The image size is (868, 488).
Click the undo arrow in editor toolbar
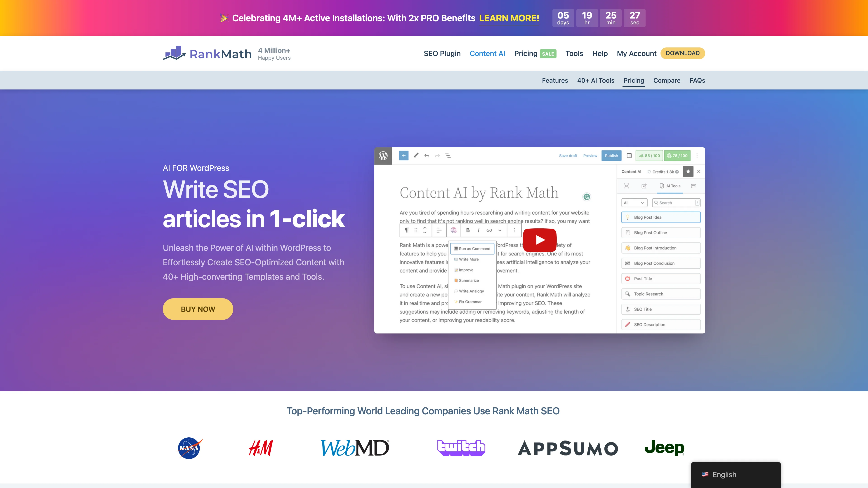(x=427, y=156)
